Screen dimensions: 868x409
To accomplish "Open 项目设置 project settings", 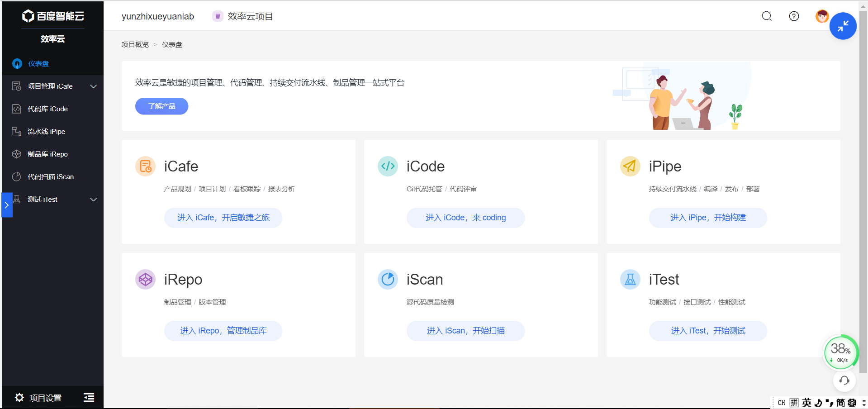I will [38, 398].
